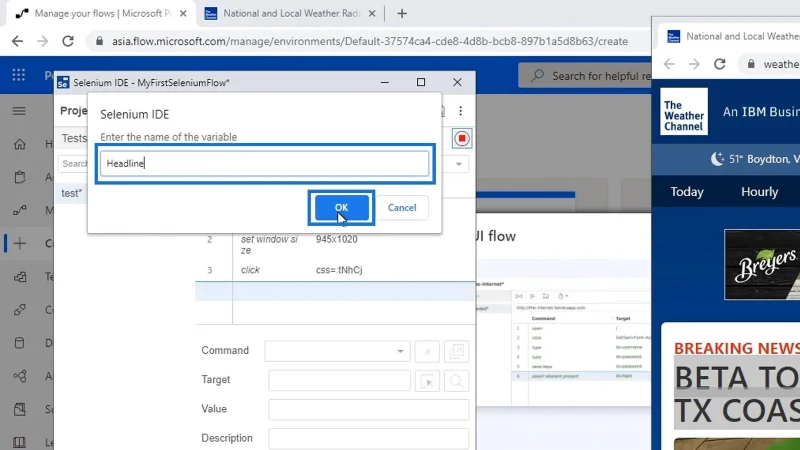Open the Today tab on weather site
This screenshot has width=800, height=450.
pyautogui.click(x=687, y=192)
